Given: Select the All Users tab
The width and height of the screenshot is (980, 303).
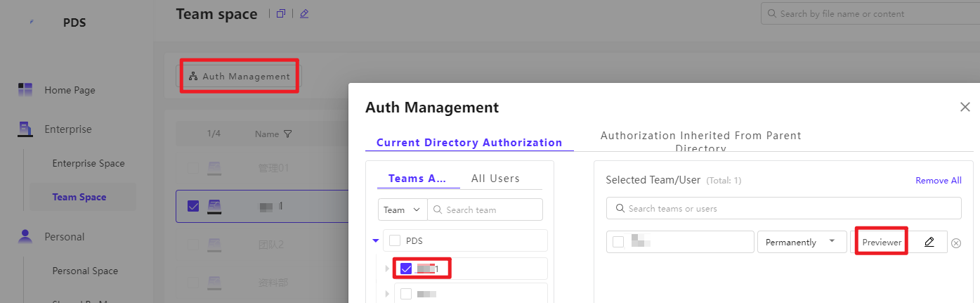Looking at the screenshot, I should pos(495,179).
